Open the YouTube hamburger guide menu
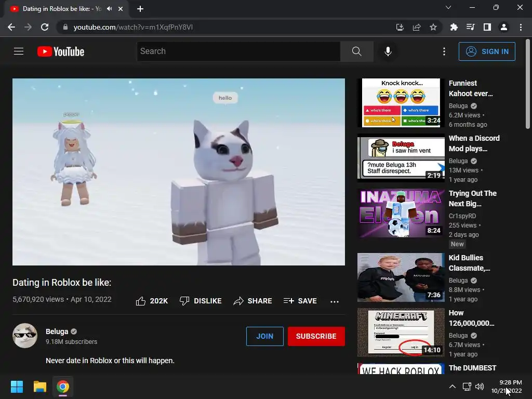 pyautogui.click(x=19, y=51)
